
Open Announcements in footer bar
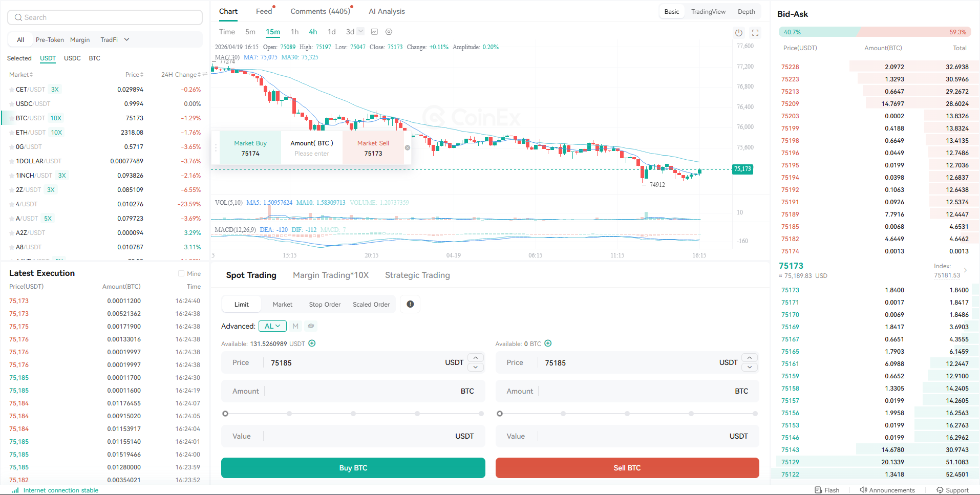tap(887, 490)
